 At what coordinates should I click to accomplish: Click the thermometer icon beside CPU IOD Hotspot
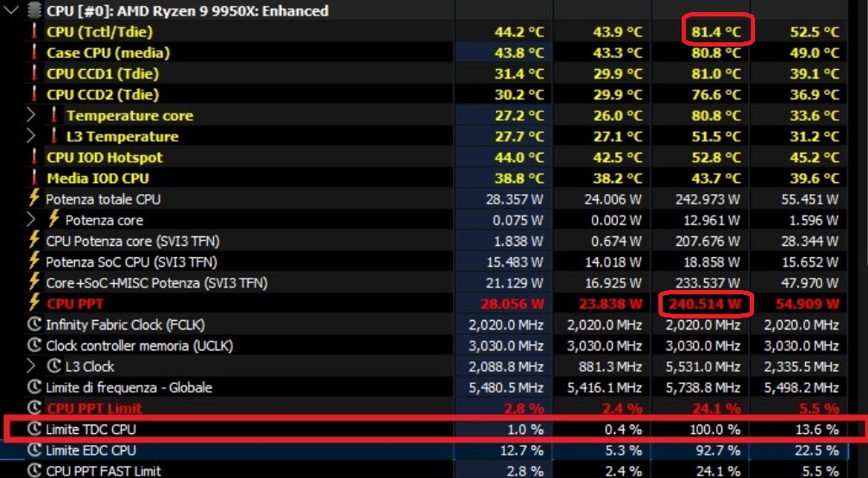(35, 157)
